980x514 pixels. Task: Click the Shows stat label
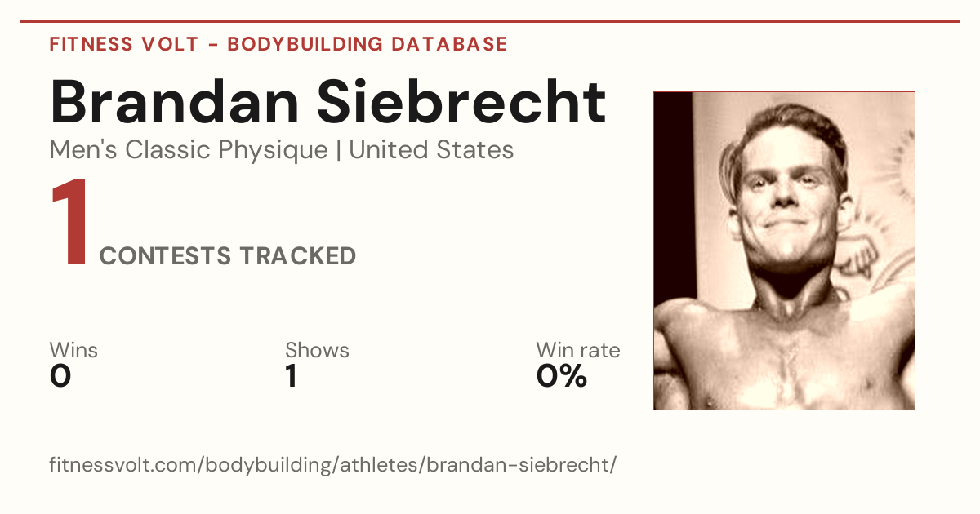317,350
